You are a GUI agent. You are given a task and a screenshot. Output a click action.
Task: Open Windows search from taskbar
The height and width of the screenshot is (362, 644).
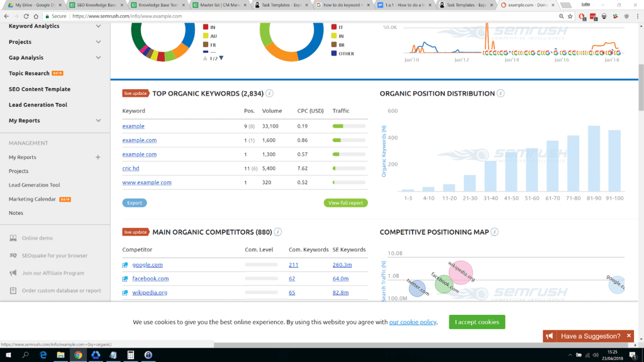pyautogui.click(x=25, y=355)
